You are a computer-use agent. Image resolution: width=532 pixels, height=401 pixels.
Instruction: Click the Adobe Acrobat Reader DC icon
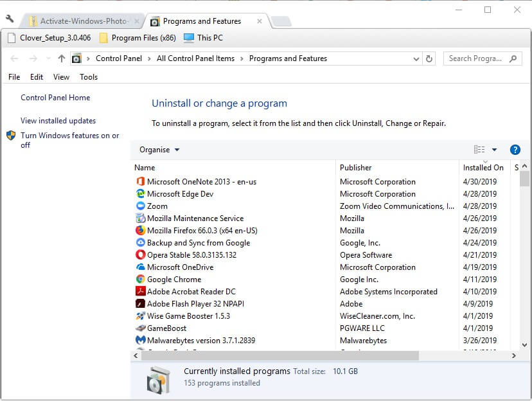[140, 291]
